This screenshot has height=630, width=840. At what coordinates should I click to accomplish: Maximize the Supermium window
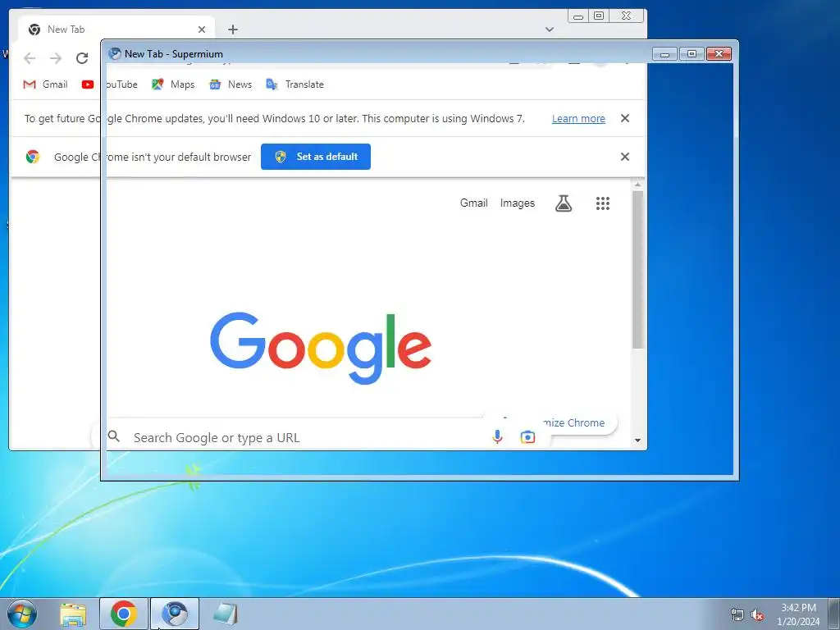pyautogui.click(x=692, y=53)
